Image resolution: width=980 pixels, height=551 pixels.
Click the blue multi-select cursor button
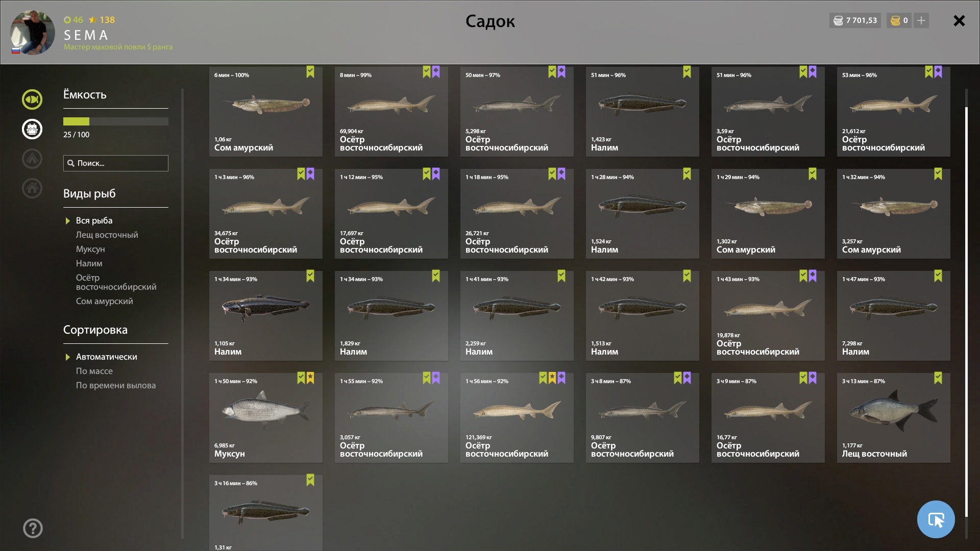pyautogui.click(x=936, y=519)
